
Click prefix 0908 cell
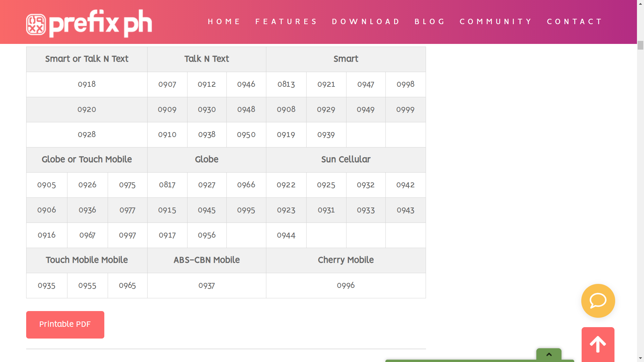[286, 110]
